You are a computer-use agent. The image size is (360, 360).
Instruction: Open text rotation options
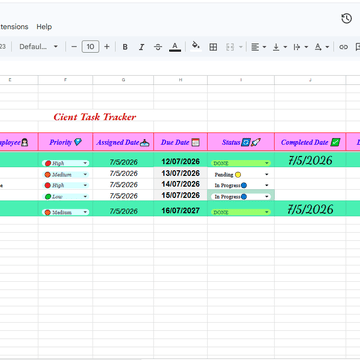(x=322, y=47)
